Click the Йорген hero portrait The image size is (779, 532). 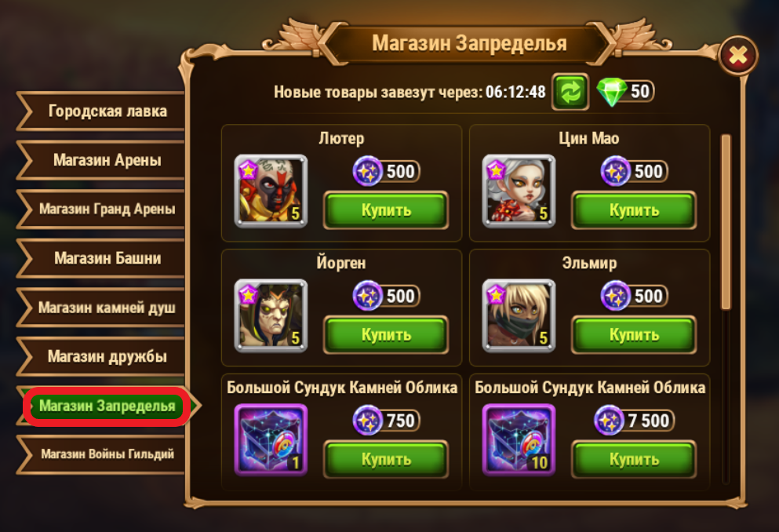[x=271, y=315]
